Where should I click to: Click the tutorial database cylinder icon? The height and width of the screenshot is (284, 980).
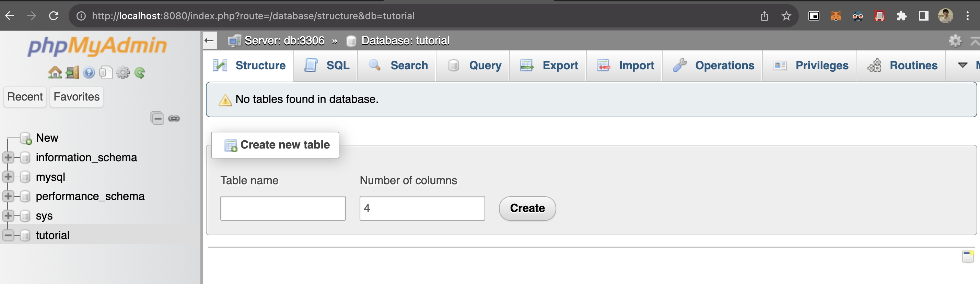[25, 235]
